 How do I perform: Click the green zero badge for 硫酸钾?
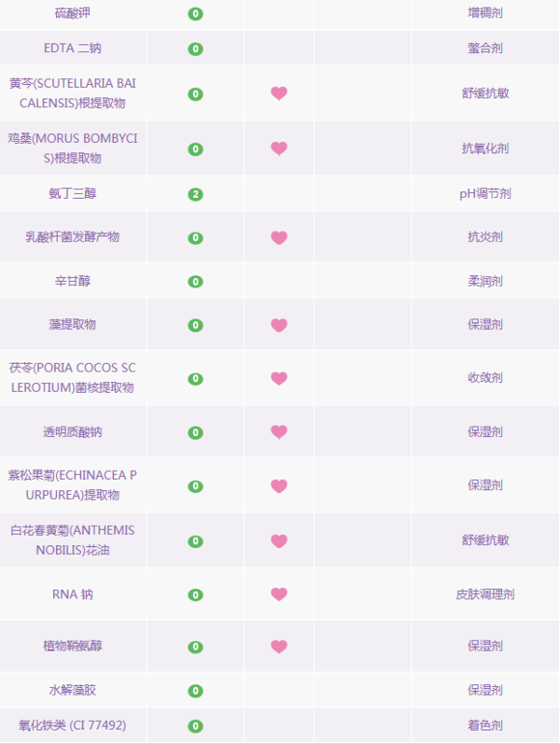[195, 14]
